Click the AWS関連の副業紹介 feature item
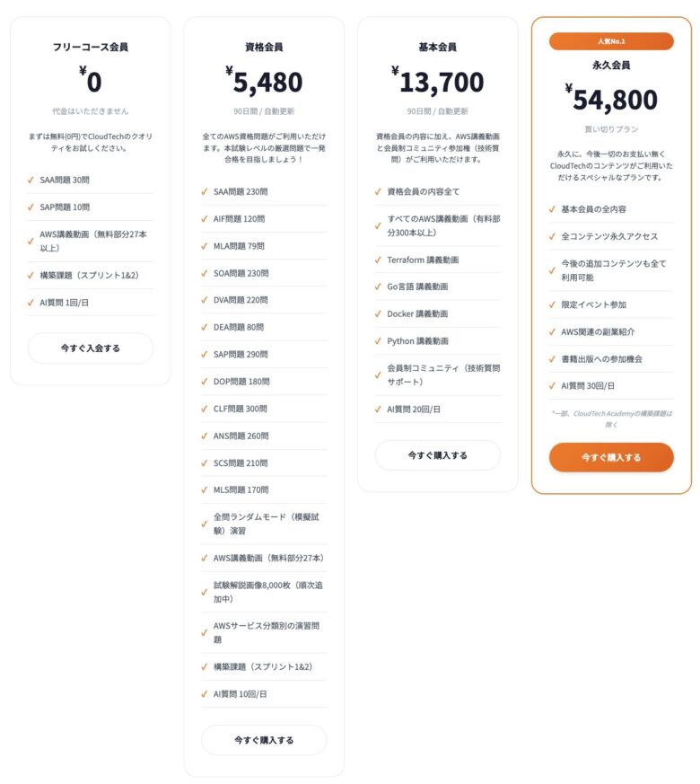 (x=598, y=331)
